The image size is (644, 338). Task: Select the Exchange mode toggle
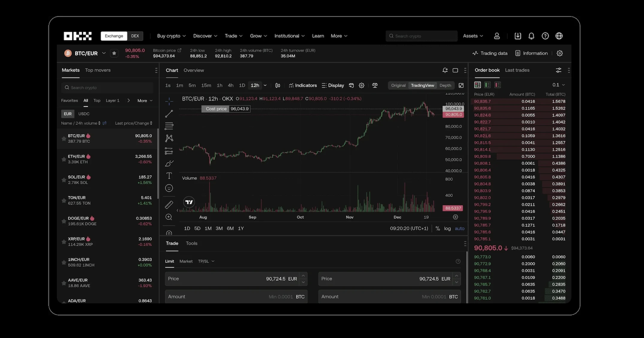[114, 36]
